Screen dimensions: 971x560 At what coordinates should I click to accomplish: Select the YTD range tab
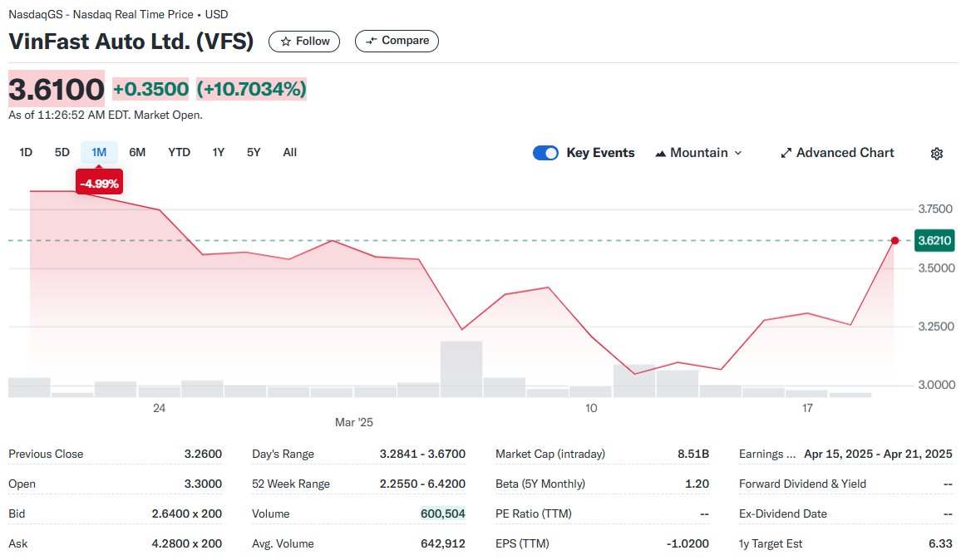pyautogui.click(x=179, y=152)
